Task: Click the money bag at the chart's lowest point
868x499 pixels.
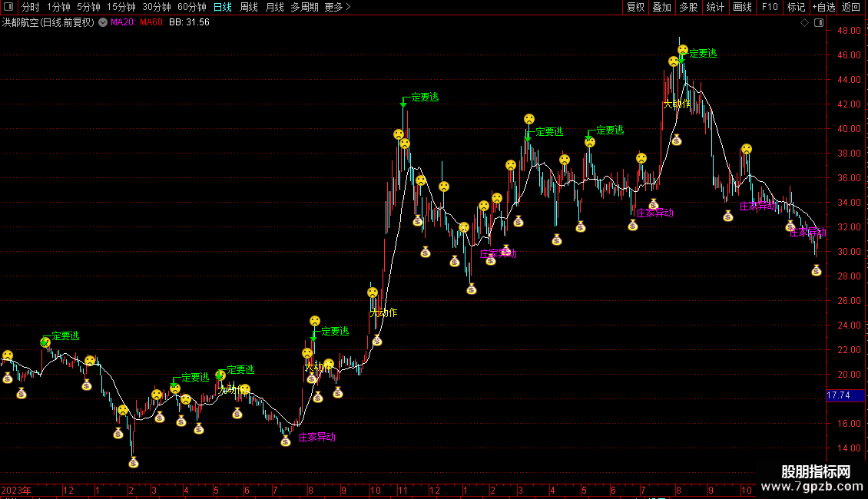Action: (134, 462)
